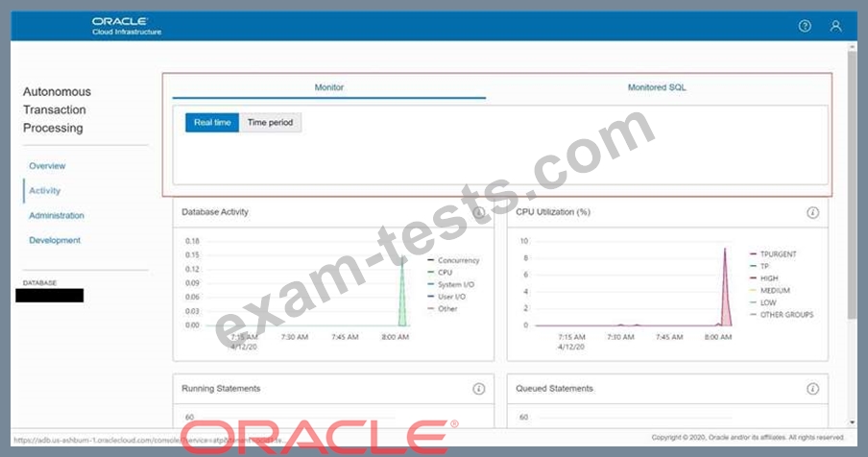The height and width of the screenshot is (457, 868).
Task: Click the CPU Utilization (%) panel title
Action: pos(553,212)
